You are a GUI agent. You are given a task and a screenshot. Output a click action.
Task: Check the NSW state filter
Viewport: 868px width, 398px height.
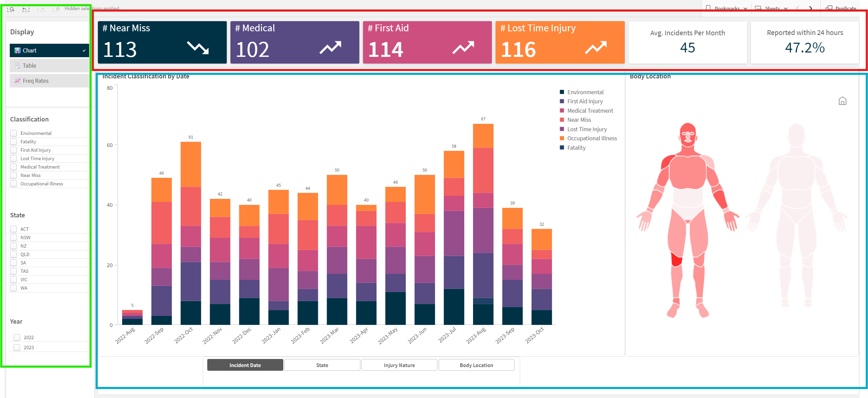tap(13, 237)
